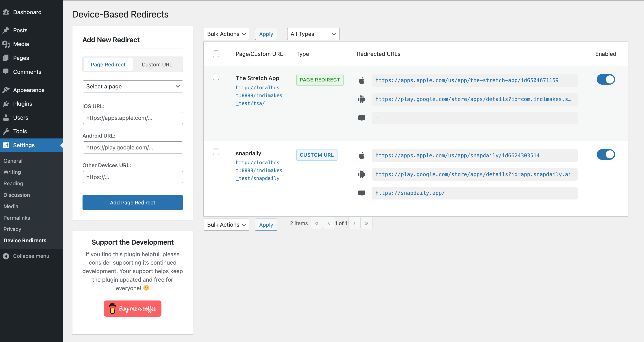Open the All Types filter dropdown
Screen dimensions: 644x342
(313, 34)
